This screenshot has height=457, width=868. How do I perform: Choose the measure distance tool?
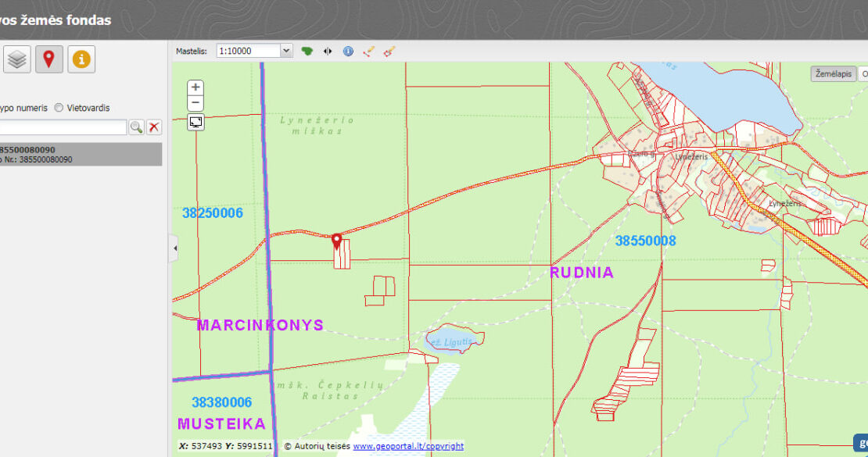pyautogui.click(x=369, y=51)
